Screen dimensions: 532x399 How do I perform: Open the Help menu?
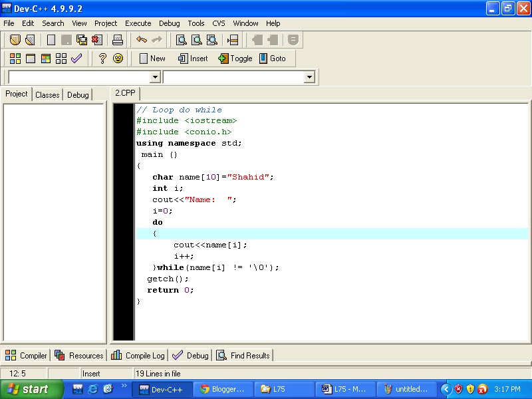tap(273, 23)
